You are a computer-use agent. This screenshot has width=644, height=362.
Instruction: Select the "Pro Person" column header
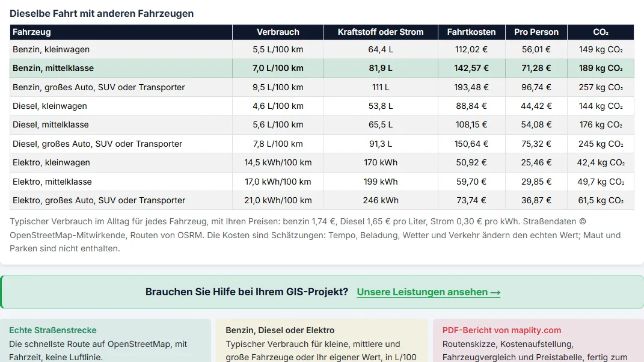(x=536, y=32)
